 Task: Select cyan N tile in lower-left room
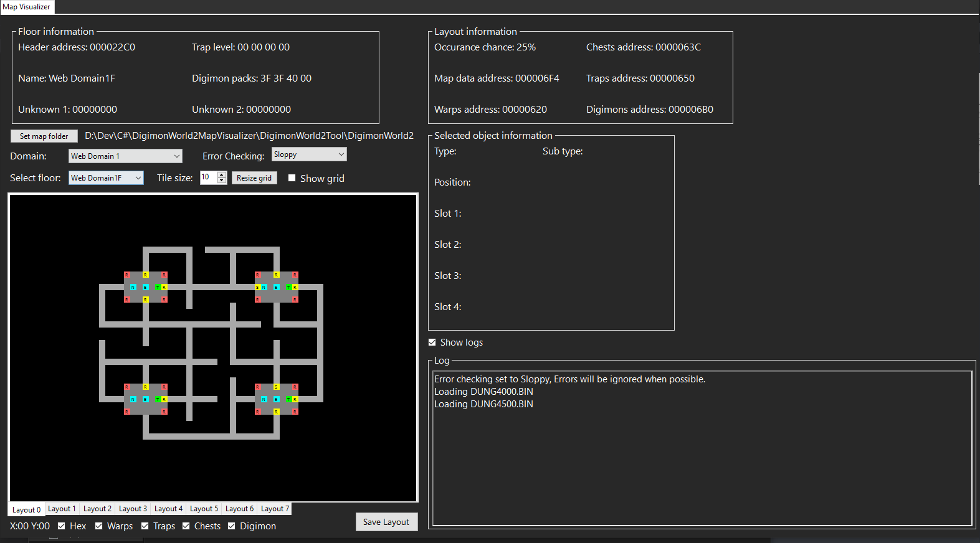pyautogui.click(x=133, y=399)
